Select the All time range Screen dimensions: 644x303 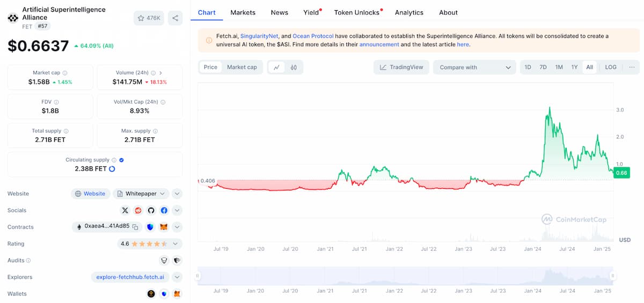(590, 67)
